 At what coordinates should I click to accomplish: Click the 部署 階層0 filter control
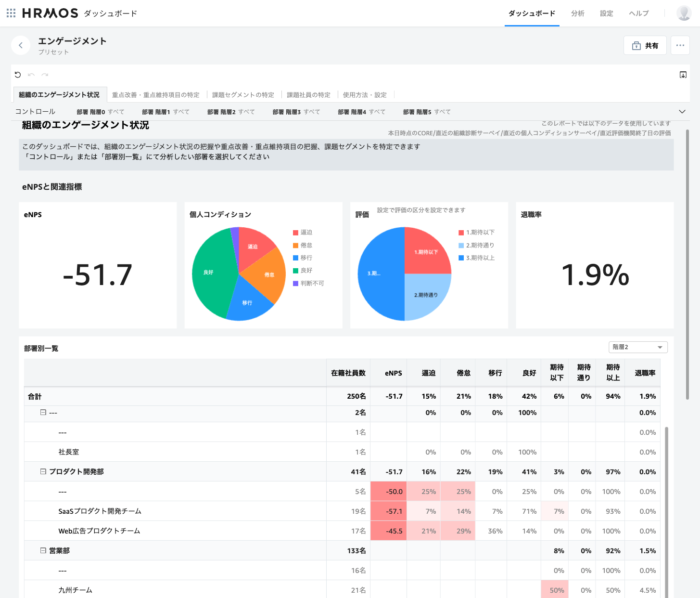[100, 112]
